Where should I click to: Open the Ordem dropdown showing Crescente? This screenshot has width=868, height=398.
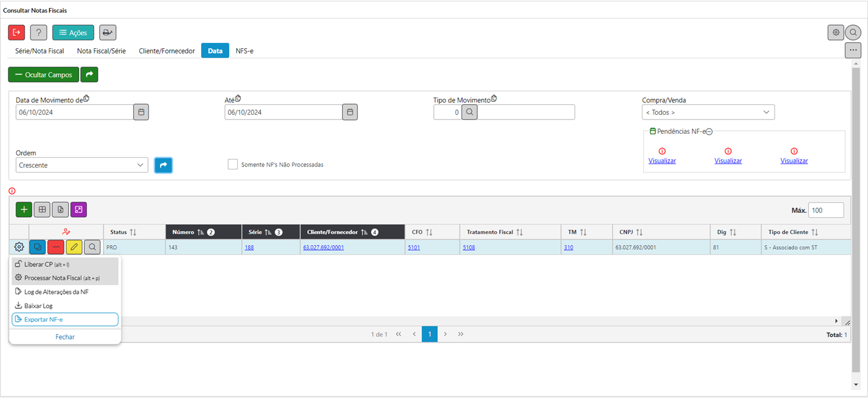pos(82,165)
